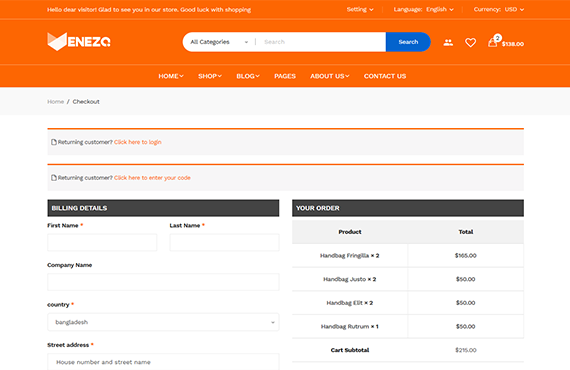The height and width of the screenshot is (370, 570).
Task: Open the user account icon
Action: pyautogui.click(x=448, y=43)
